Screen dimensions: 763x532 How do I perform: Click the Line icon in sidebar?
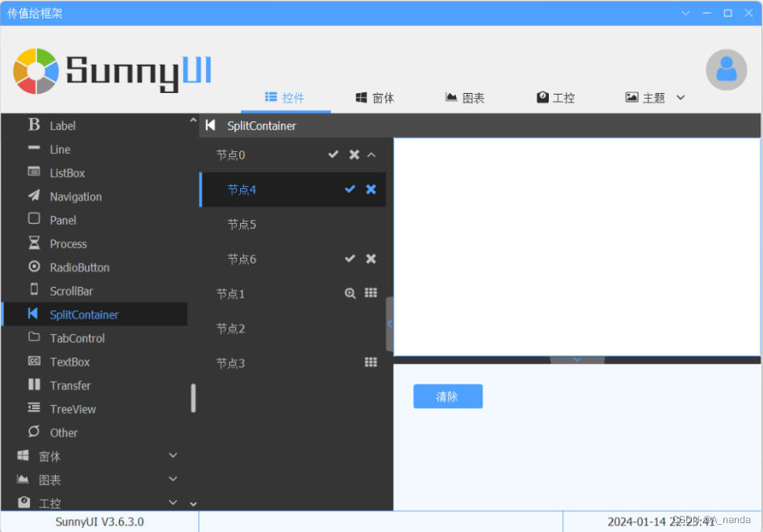(34, 147)
